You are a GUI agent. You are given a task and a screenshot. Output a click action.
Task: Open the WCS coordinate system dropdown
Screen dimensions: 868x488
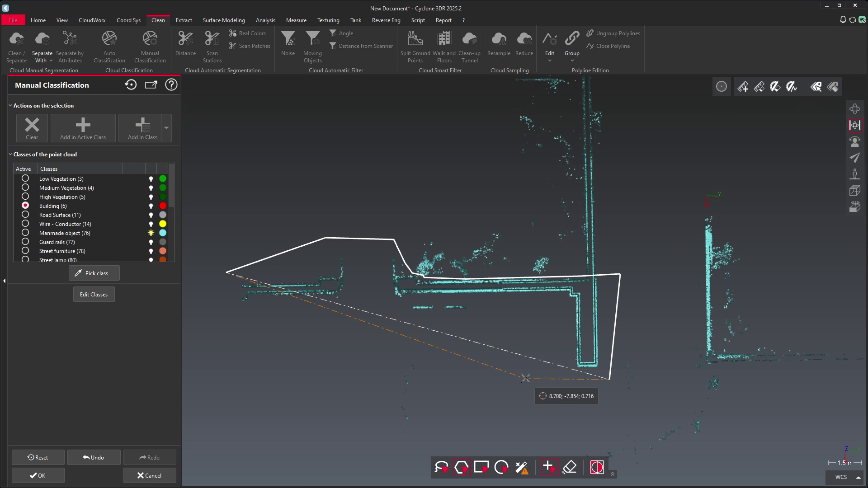tap(858, 477)
